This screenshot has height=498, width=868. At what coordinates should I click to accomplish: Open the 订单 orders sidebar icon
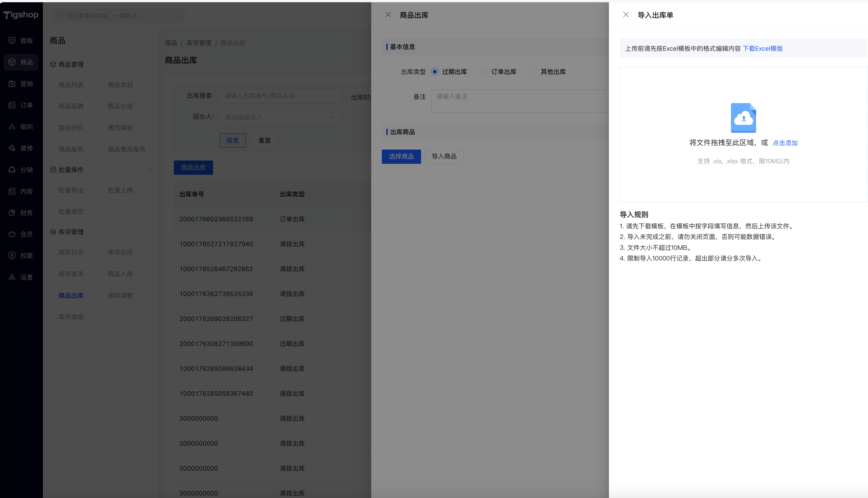tap(12, 105)
